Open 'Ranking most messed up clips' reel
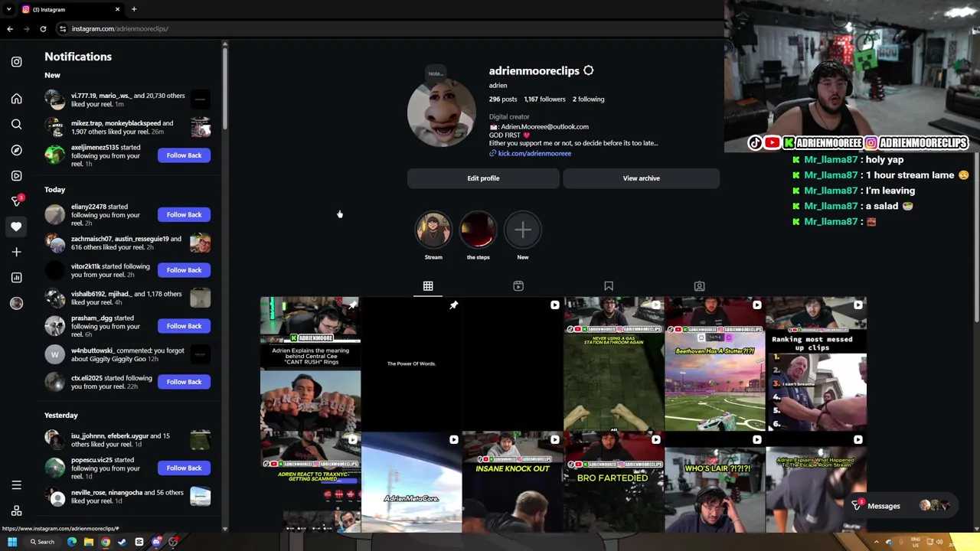 click(816, 364)
